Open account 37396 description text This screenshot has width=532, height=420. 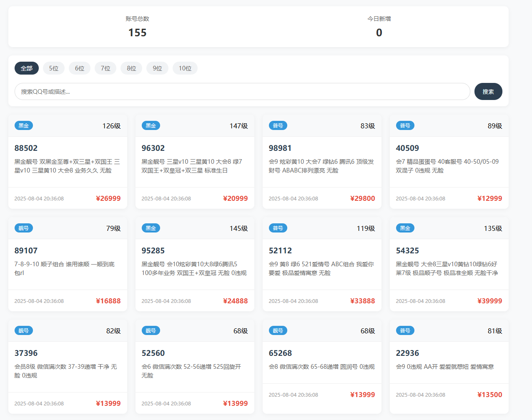pyautogui.click(x=65, y=371)
